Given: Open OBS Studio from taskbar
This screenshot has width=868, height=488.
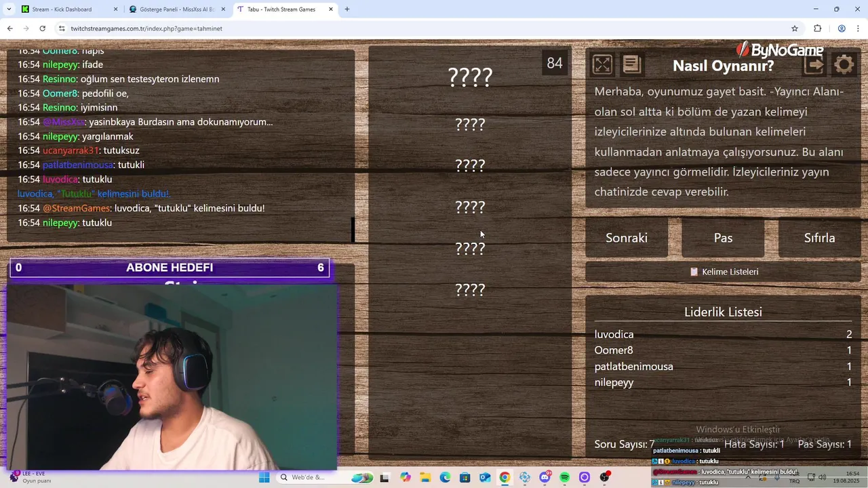Looking at the screenshot, I should coord(604,478).
